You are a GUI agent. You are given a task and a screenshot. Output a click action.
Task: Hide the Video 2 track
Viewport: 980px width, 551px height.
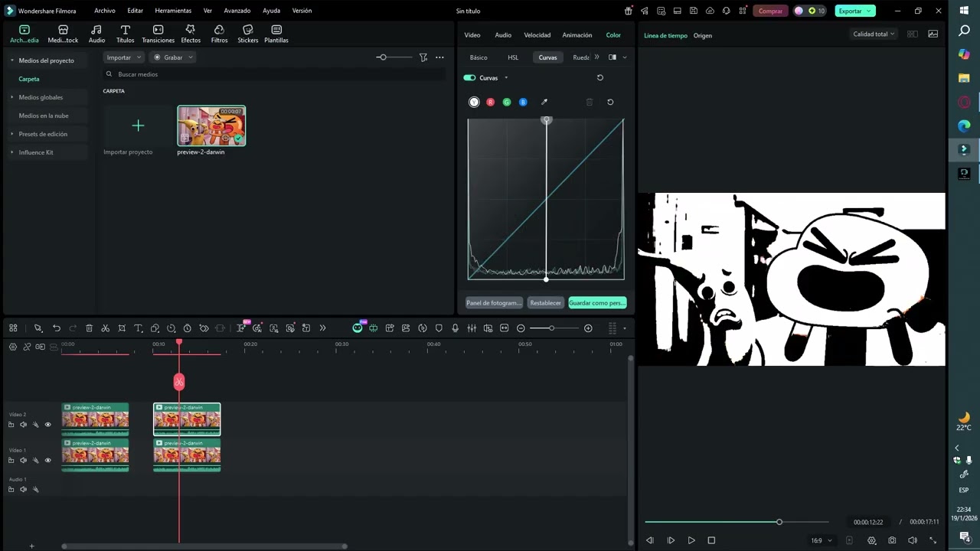tap(47, 425)
